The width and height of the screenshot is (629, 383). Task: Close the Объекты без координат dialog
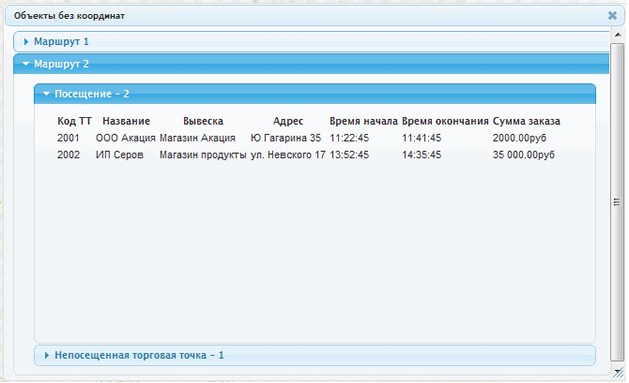click(612, 16)
